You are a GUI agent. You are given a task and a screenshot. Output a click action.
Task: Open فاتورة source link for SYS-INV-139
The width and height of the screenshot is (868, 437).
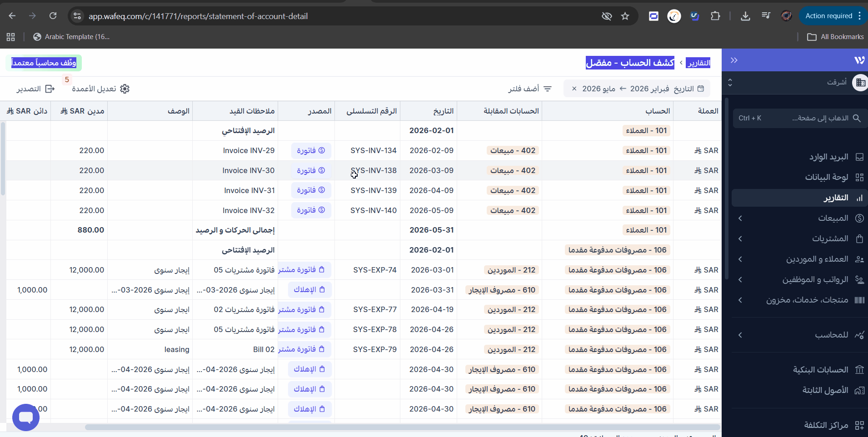311,190
